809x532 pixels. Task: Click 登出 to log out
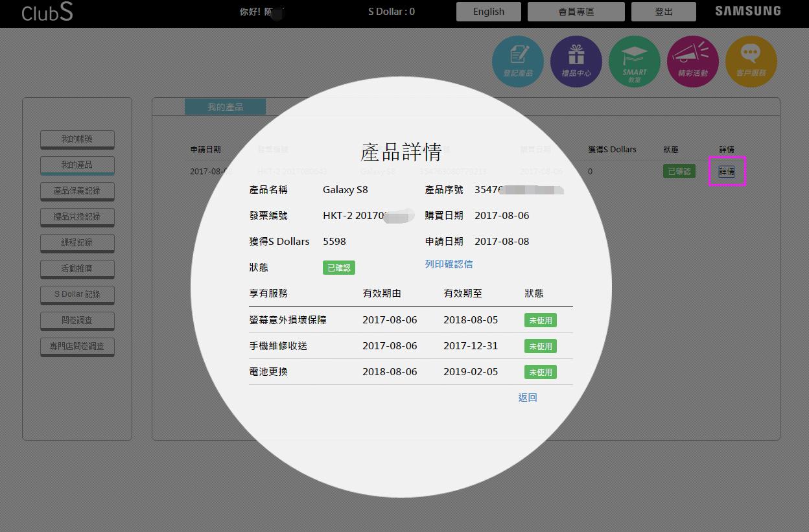click(663, 11)
